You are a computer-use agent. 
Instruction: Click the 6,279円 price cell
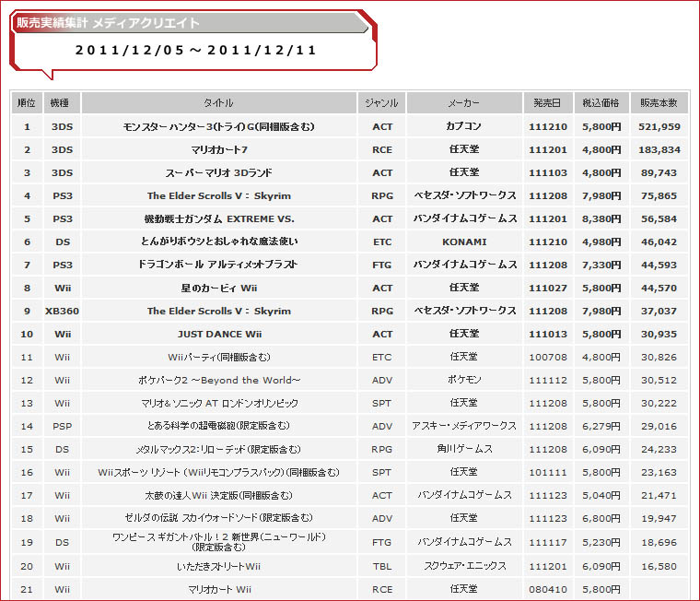pos(601,426)
